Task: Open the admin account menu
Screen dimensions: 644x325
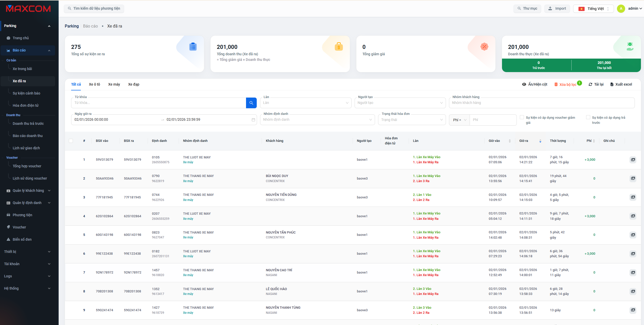Action: pos(634,9)
